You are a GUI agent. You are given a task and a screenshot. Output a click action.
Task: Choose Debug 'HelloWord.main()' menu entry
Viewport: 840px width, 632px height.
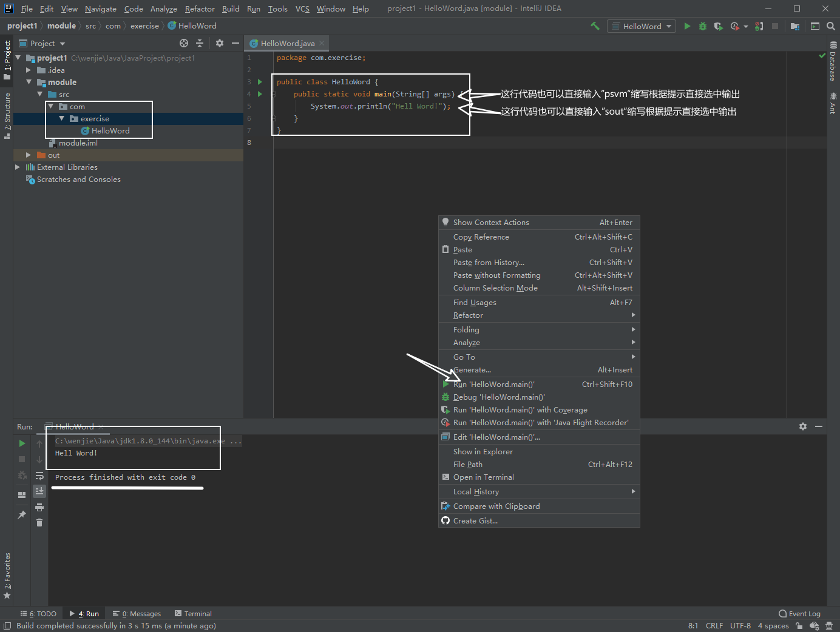[539, 397]
